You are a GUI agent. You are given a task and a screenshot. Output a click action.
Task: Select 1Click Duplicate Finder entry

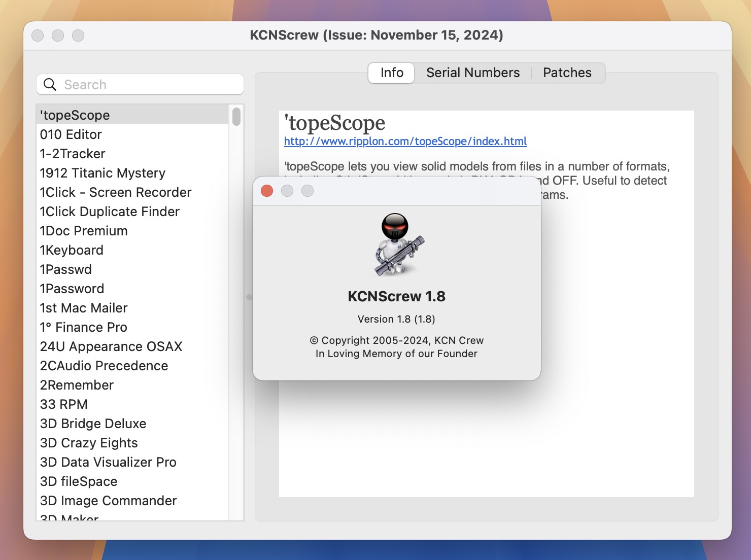[133, 212]
